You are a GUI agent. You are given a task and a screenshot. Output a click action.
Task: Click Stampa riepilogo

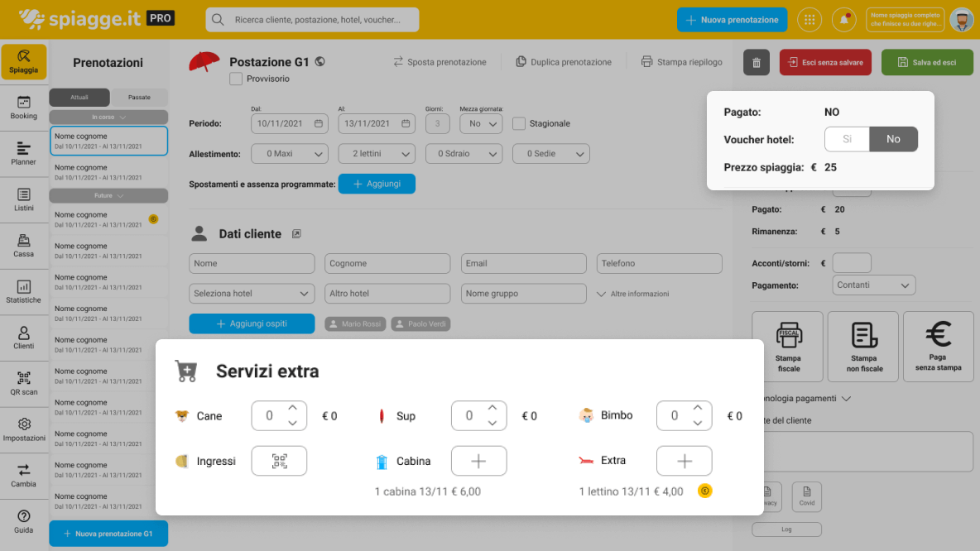point(681,62)
